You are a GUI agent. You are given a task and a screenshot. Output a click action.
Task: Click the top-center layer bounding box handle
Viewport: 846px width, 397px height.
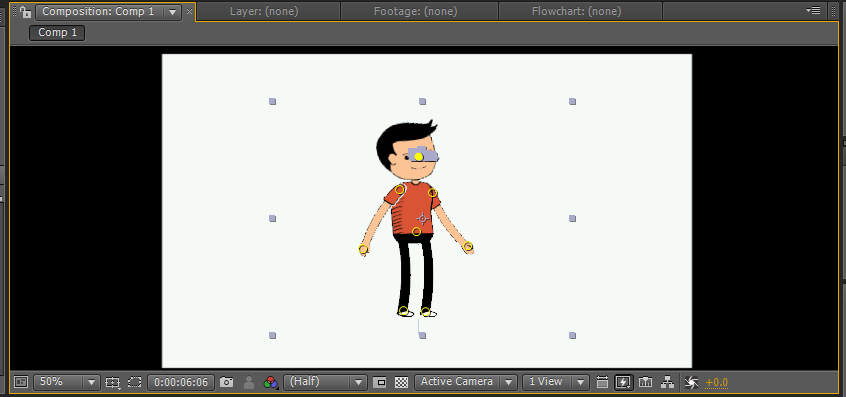pos(422,101)
